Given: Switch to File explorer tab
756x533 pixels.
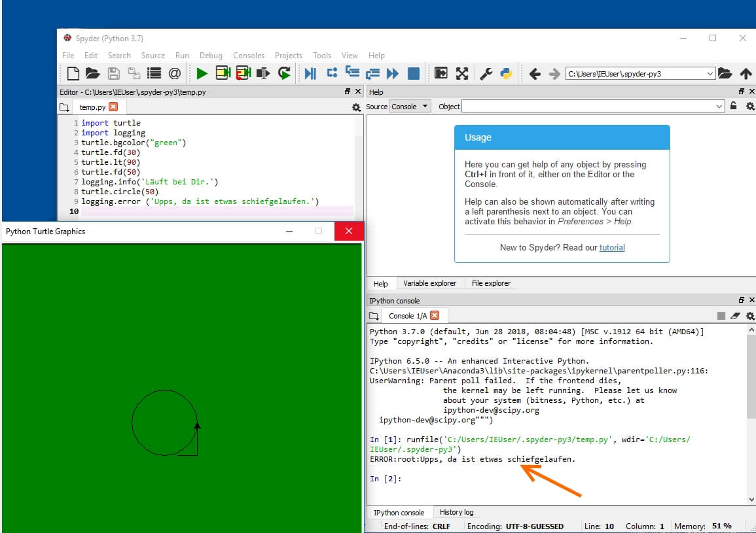Looking at the screenshot, I should (x=491, y=283).
